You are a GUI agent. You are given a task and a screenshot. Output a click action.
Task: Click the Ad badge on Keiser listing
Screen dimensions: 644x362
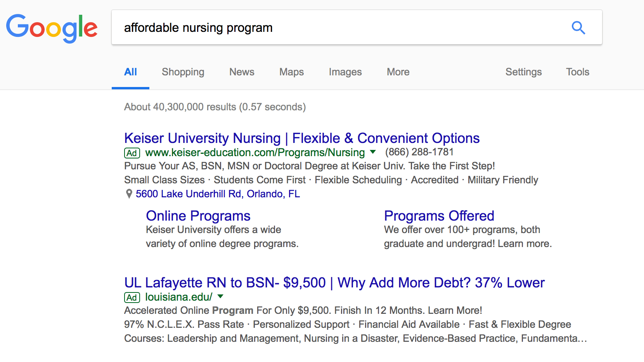pyautogui.click(x=132, y=153)
